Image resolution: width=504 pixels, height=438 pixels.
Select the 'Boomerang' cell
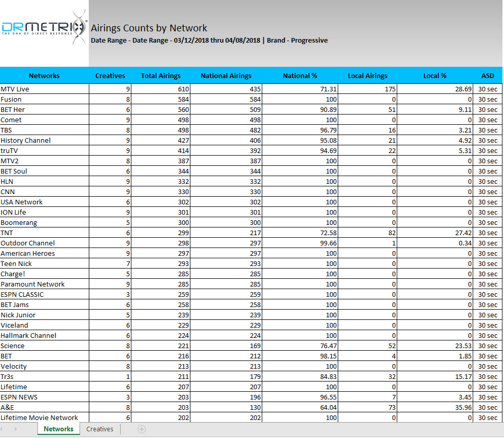[x=44, y=223]
